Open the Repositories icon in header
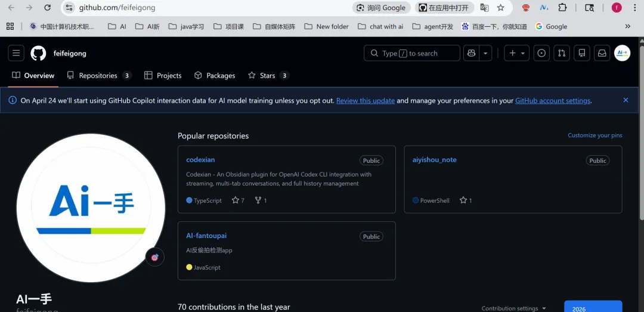Screen dimensions: 644x312 pyautogui.click(x=582, y=53)
